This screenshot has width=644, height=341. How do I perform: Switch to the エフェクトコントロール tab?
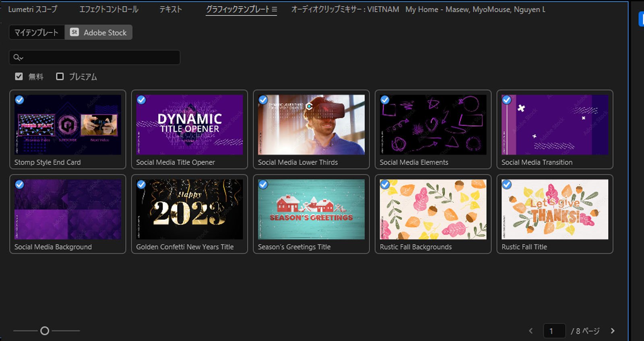109,9
